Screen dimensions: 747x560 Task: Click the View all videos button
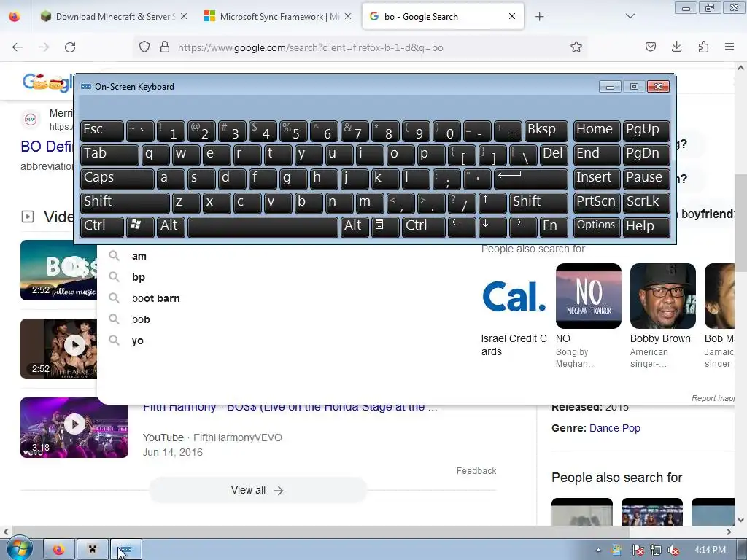(x=258, y=491)
